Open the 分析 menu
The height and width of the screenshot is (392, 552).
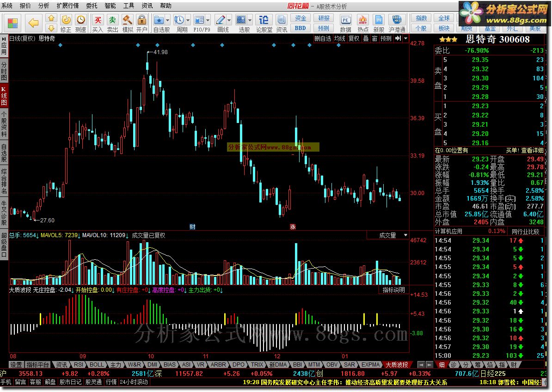(43, 6)
